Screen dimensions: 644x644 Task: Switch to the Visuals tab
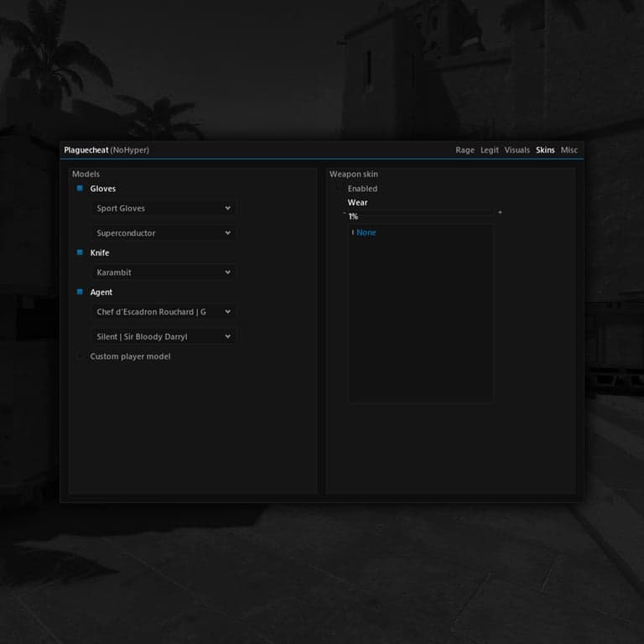pyautogui.click(x=517, y=150)
